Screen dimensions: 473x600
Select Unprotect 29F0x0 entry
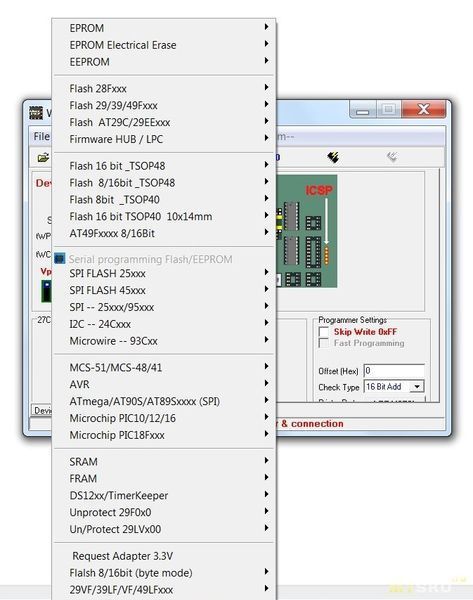[164, 512]
